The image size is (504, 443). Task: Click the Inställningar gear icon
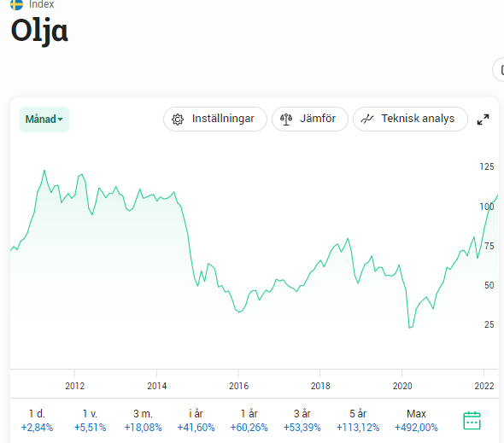[178, 119]
